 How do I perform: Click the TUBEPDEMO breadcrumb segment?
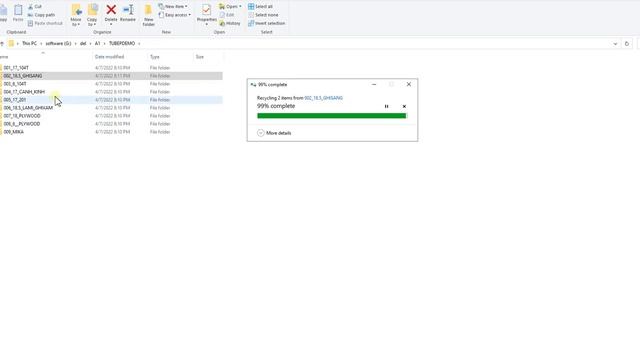tap(122, 43)
